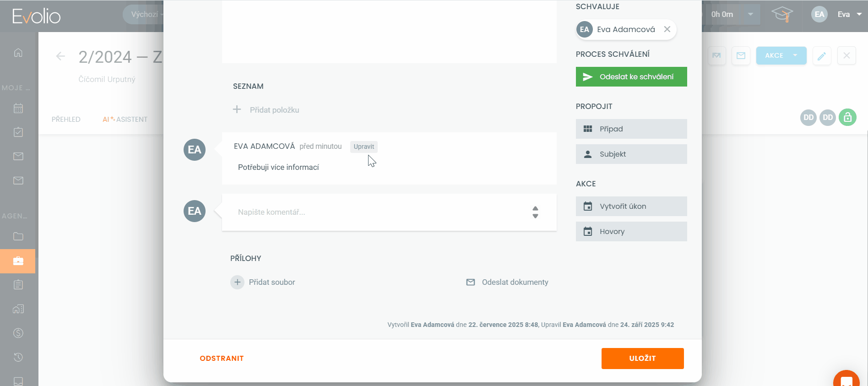Image resolution: width=868 pixels, height=386 pixels.
Task: Switch to the Přehled tab
Action: click(x=66, y=120)
